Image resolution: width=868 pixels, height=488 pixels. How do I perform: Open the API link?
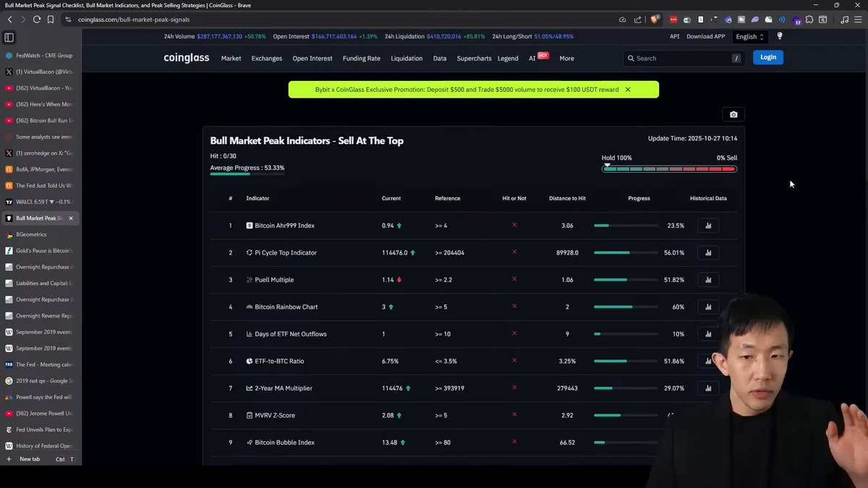click(674, 36)
